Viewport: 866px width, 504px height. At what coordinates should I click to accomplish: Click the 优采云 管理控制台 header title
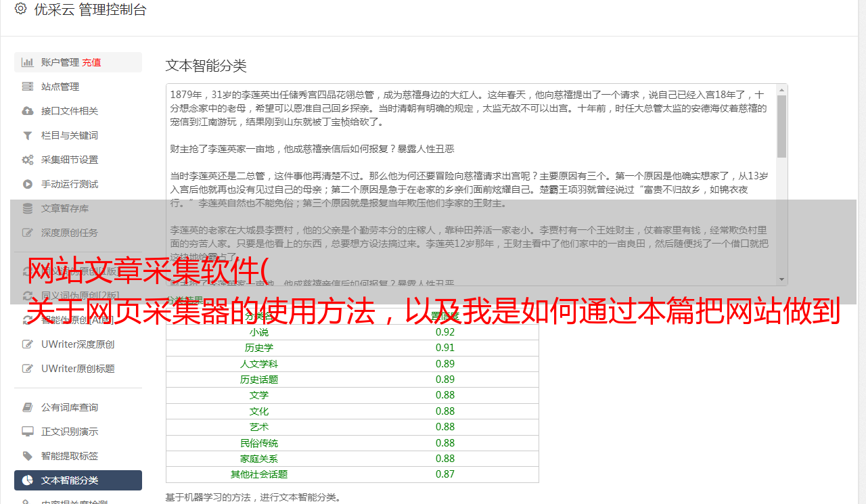[90, 9]
